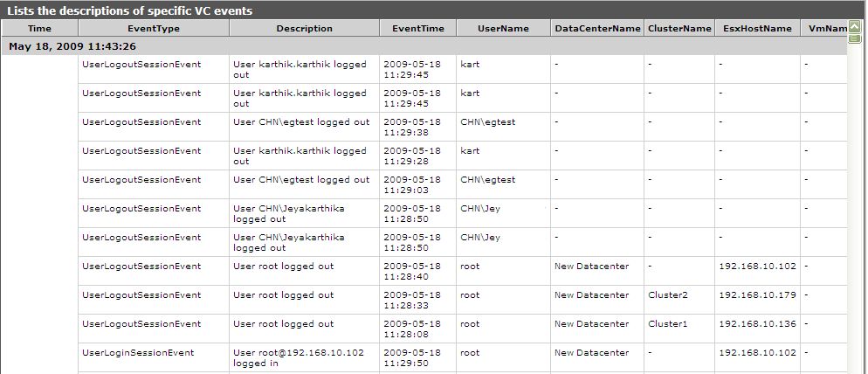Click the Cluster2 cell
Viewport: 868px width, 374px height.
pos(668,294)
